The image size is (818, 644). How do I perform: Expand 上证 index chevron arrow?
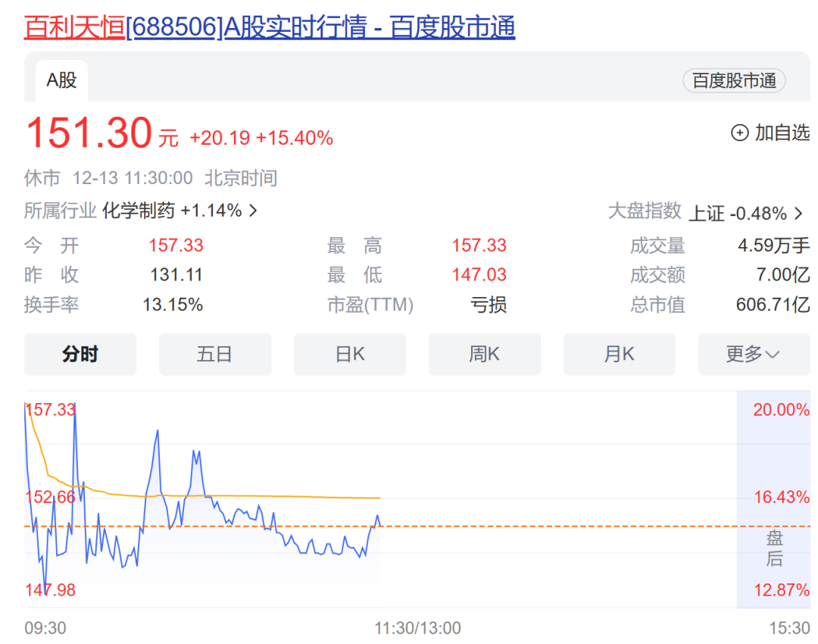pos(798,214)
